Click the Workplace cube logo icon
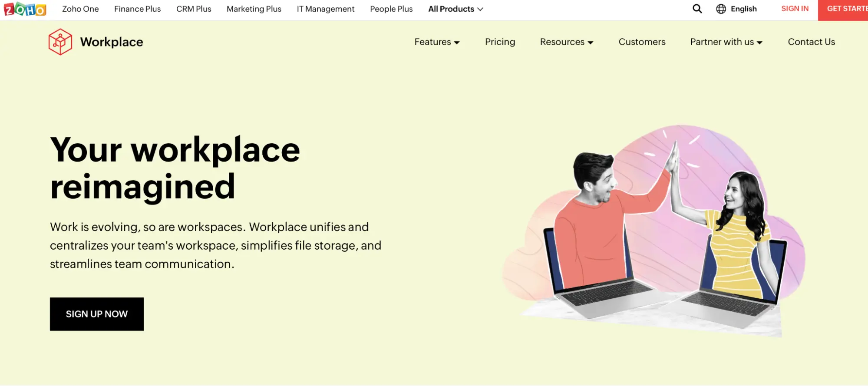The image size is (868, 386). pos(60,42)
